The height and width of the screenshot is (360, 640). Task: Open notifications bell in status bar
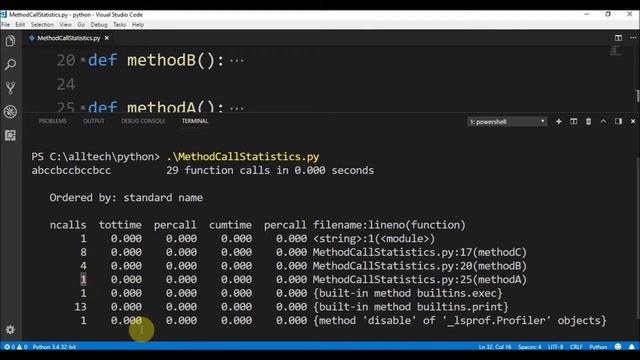pos(632,347)
